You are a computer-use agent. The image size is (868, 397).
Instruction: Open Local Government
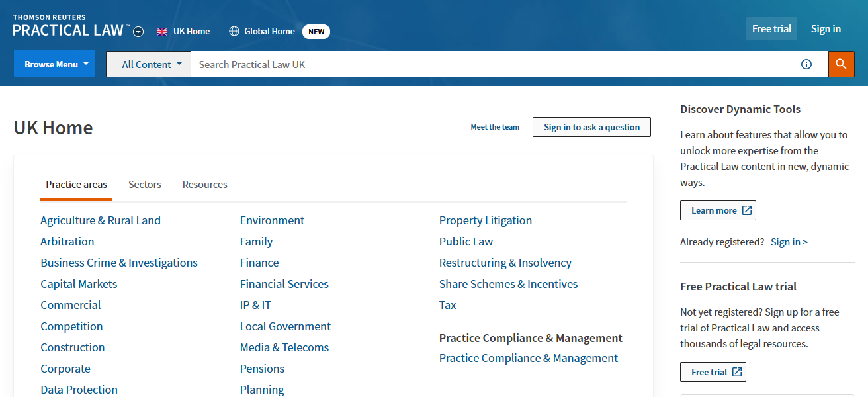pos(285,326)
